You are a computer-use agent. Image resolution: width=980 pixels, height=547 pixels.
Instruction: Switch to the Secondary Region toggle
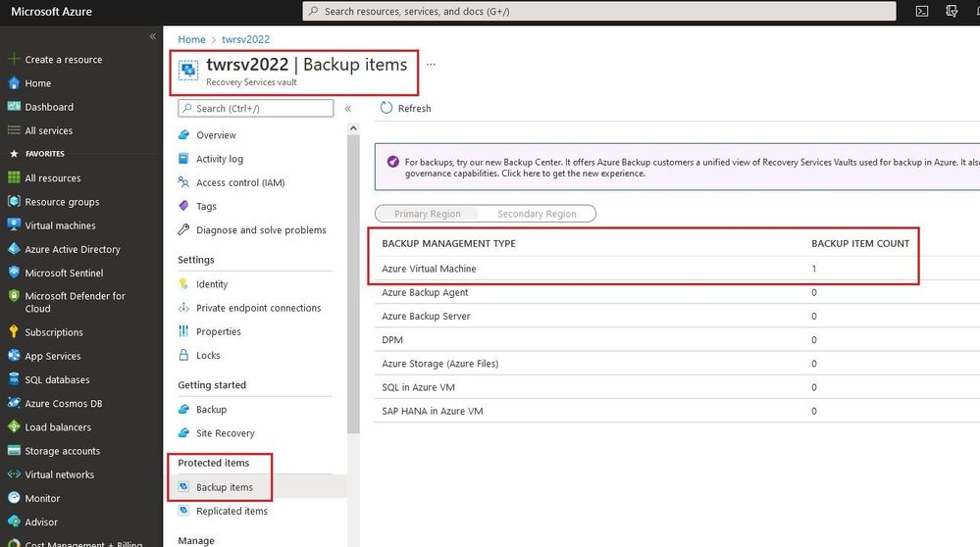click(537, 214)
